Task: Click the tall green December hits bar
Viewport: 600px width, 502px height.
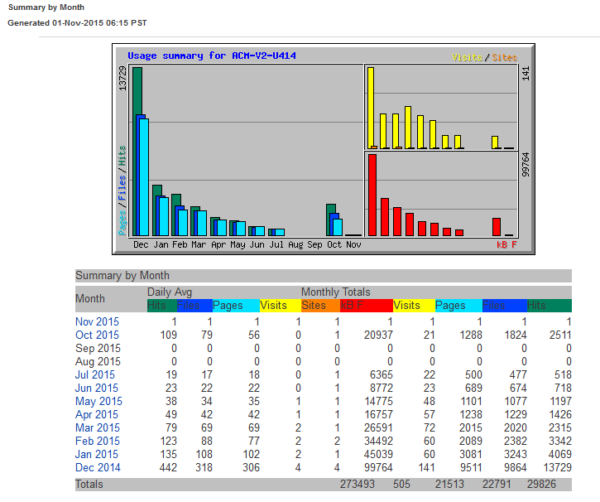Action: coord(136,150)
